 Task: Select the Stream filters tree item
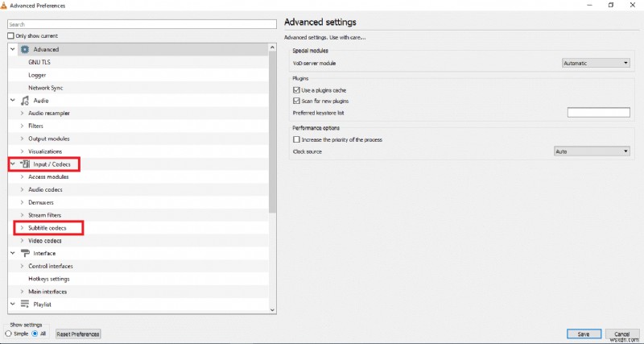click(x=44, y=215)
